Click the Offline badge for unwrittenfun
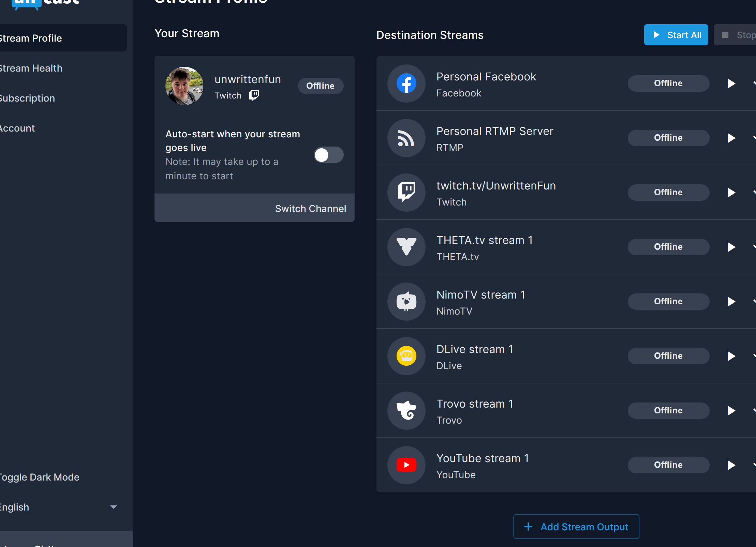The height and width of the screenshot is (547, 756). pos(321,86)
